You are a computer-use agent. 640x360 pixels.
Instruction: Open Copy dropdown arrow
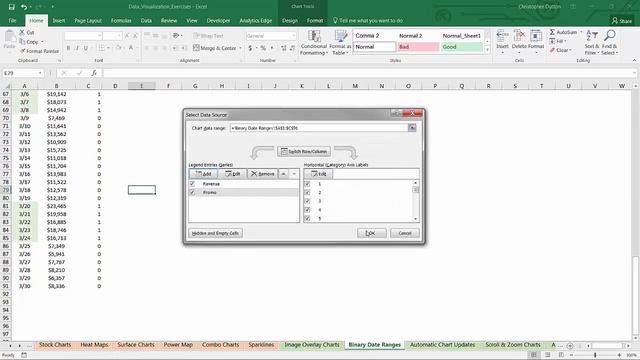click(x=42, y=42)
